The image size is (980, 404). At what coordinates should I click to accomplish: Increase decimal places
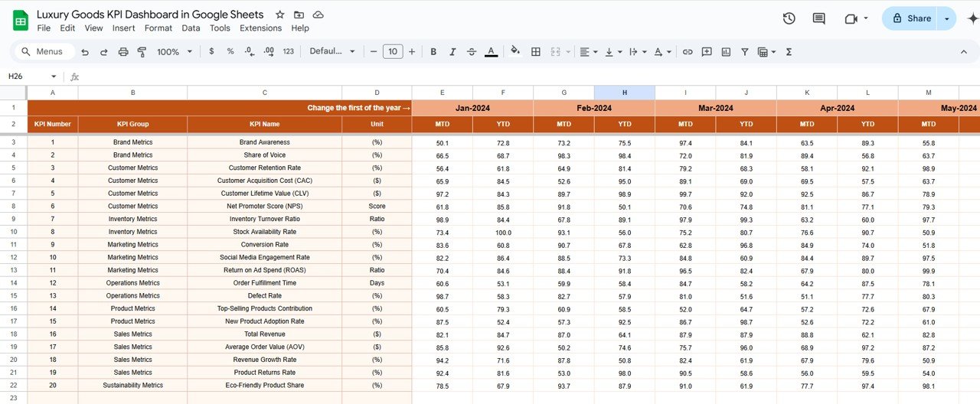tap(269, 51)
